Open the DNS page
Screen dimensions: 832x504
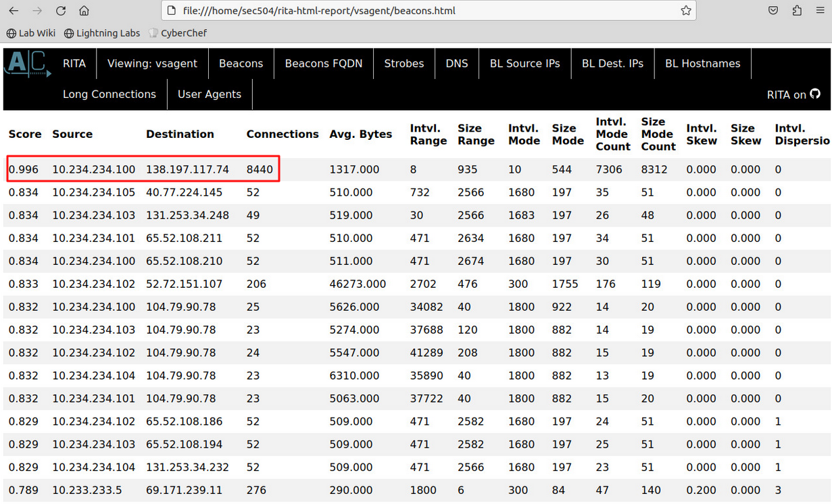(457, 64)
